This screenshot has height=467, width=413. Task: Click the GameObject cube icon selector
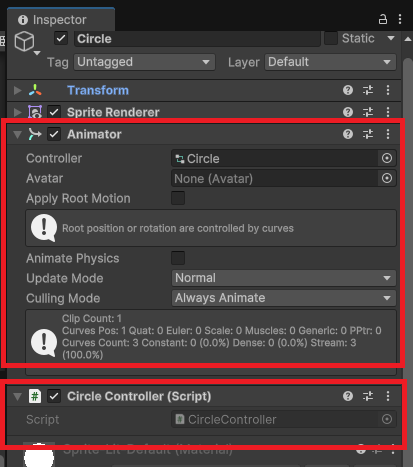(x=26, y=42)
